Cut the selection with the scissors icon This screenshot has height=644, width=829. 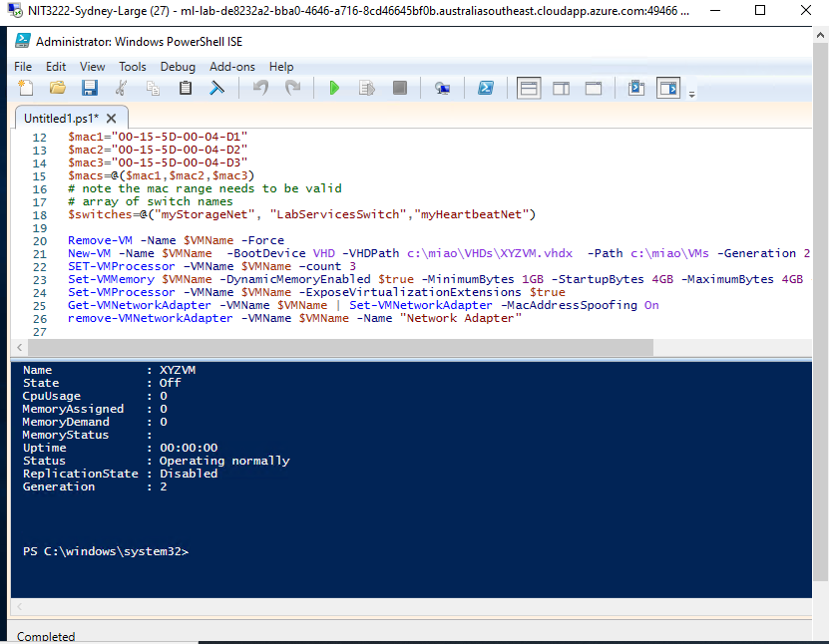click(x=121, y=88)
